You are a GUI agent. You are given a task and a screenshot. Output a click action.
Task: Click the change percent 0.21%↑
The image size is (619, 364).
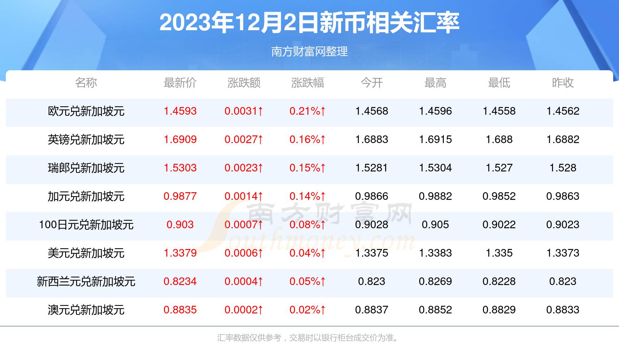[x=308, y=111]
